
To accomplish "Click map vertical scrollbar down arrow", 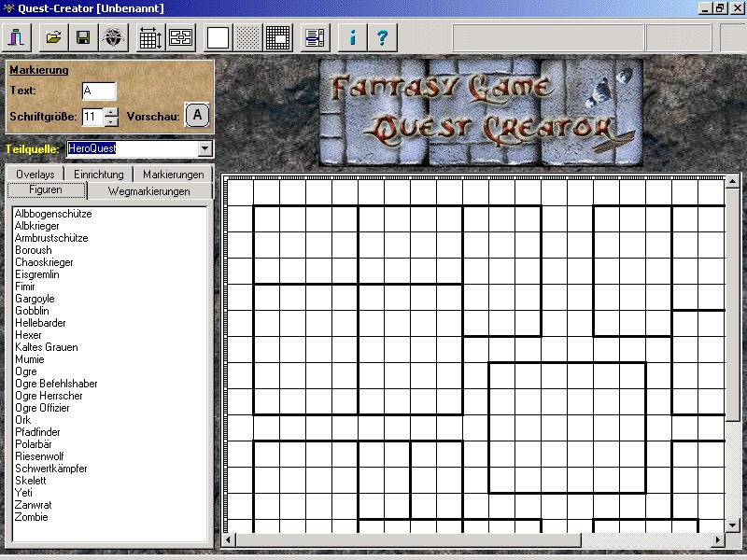I will pyautogui.click(x=733, y=525).
